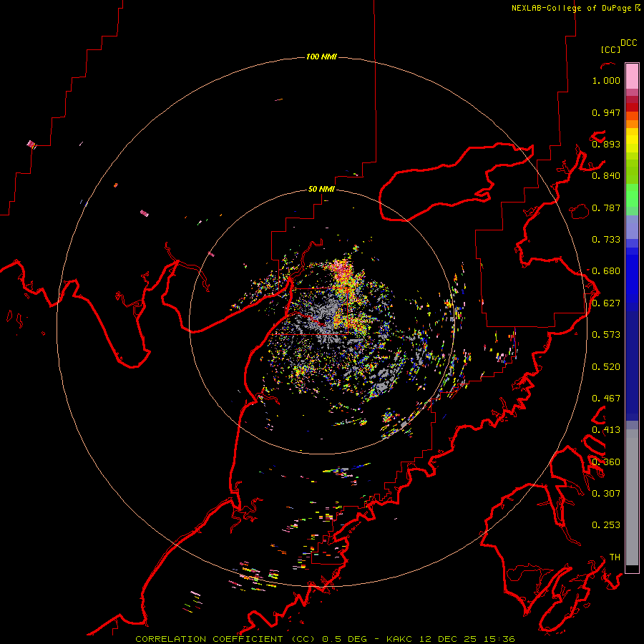The image size is (644, 644).
Task: Pick the light pink color bar segment
Action: [x=632, y=77]
